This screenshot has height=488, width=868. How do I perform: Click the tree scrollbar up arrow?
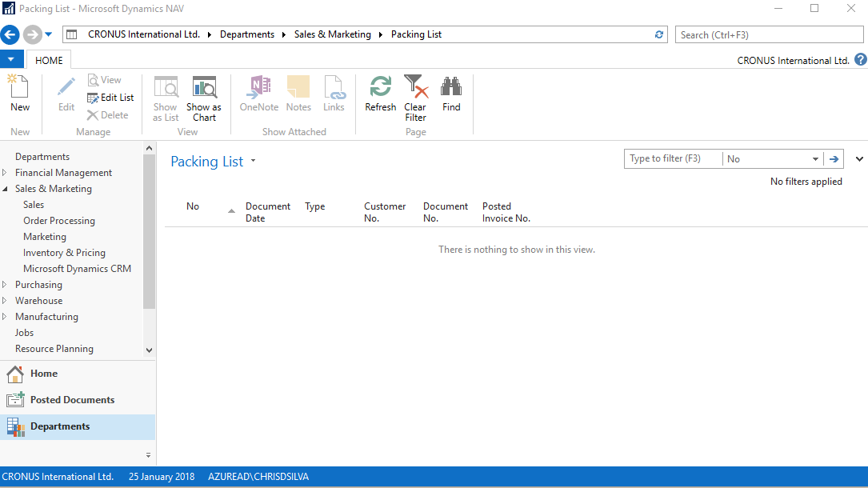pyautogui.click(x=149, y=148)
